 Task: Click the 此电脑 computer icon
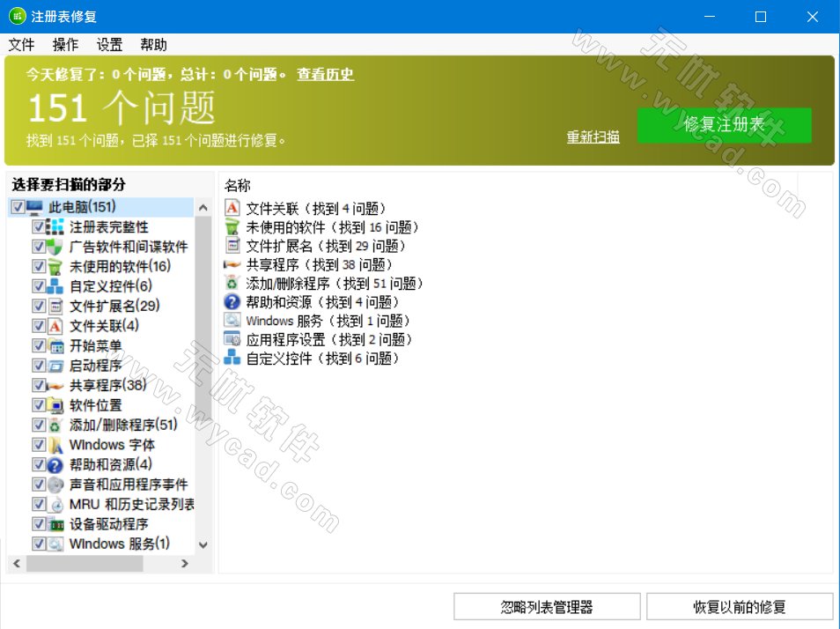click(34, 207)
